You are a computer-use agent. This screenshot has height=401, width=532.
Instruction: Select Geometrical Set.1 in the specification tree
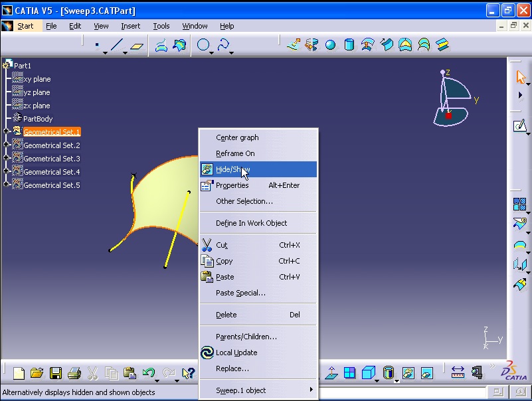(50, 132)
